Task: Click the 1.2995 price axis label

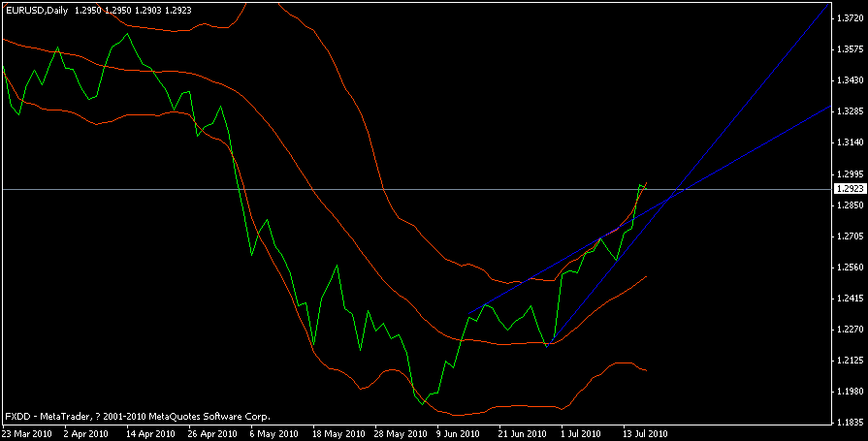Action: click(851, 173)
